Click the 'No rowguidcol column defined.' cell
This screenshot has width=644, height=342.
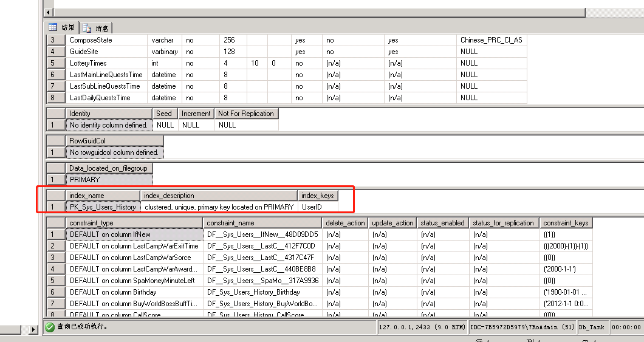[115, 152]
